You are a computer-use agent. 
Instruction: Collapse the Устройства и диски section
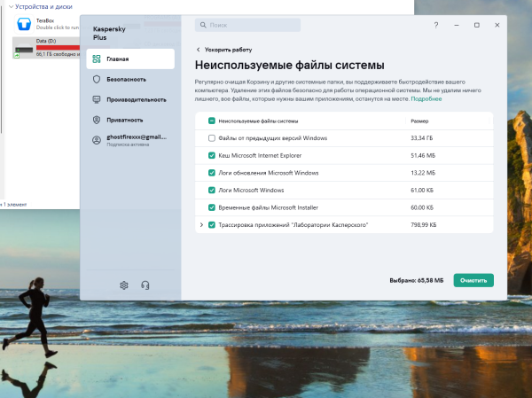coord(5,6)
